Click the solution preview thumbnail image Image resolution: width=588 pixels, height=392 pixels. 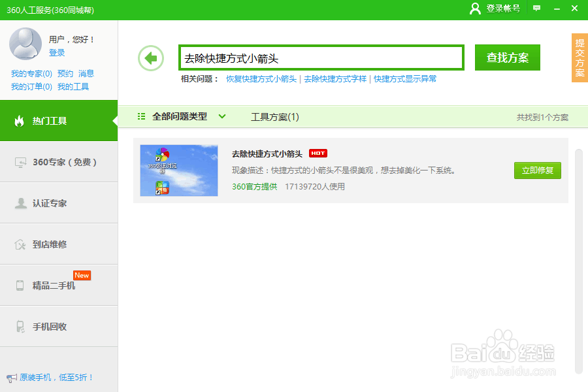[x=179, y=171]
